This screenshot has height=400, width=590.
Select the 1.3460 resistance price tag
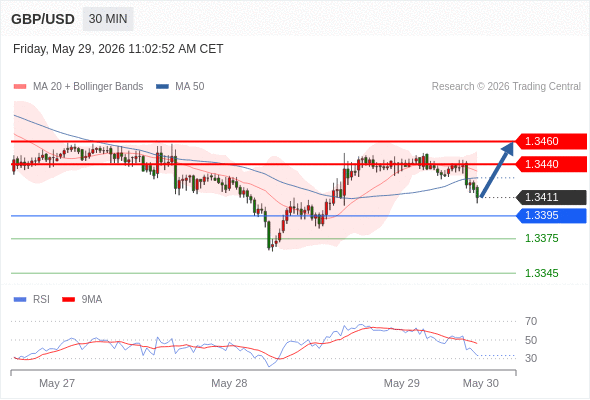[550, 141]
